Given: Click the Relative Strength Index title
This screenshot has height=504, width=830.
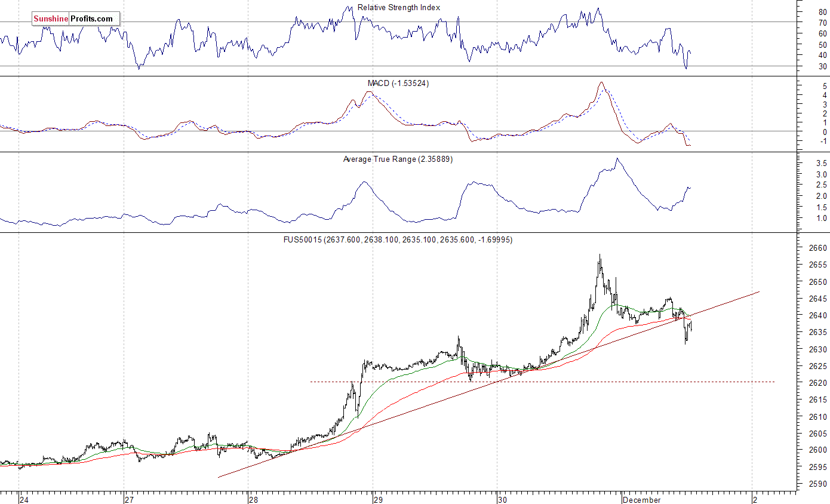Looking at the screenshot, I should click(399, 8).
